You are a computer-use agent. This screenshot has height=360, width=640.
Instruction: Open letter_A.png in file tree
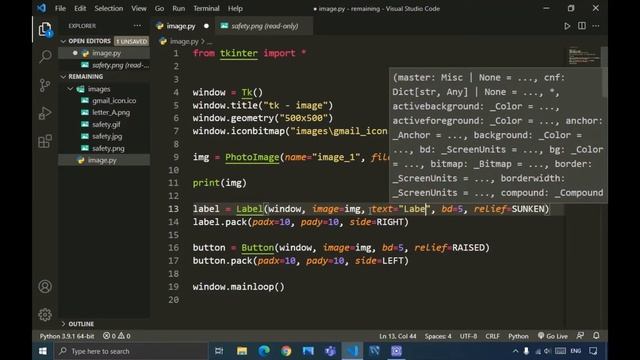click(111, 112)
